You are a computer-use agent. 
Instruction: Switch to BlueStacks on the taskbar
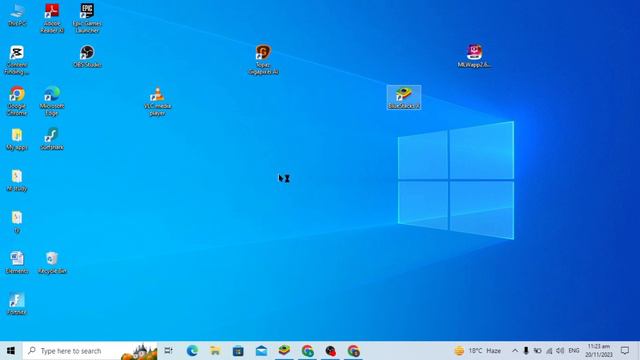[284, 351]
